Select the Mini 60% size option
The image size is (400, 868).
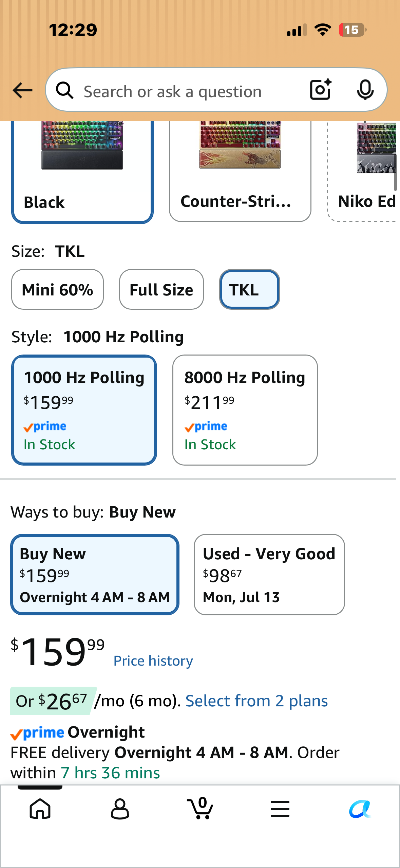click(x=57, y=289)
